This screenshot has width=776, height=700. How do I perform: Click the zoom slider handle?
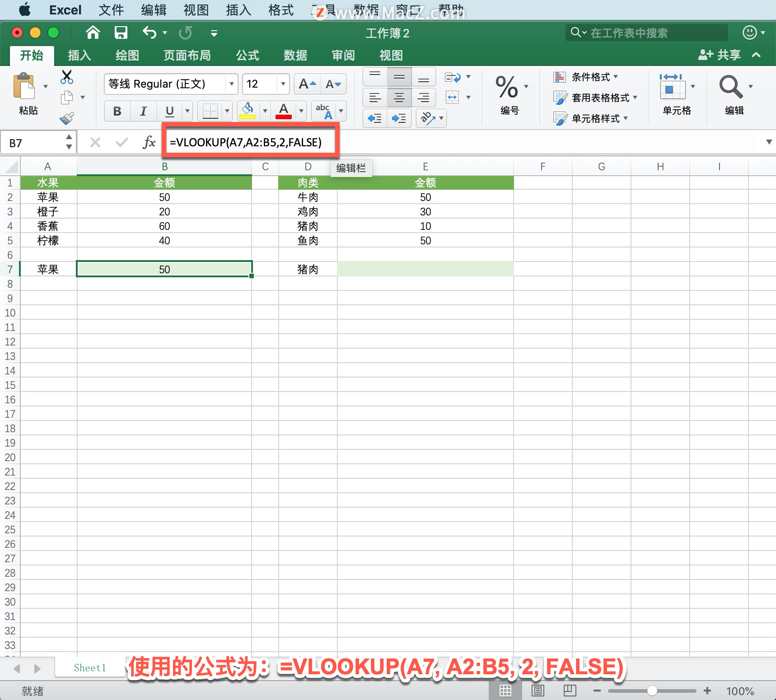point(652,691)
